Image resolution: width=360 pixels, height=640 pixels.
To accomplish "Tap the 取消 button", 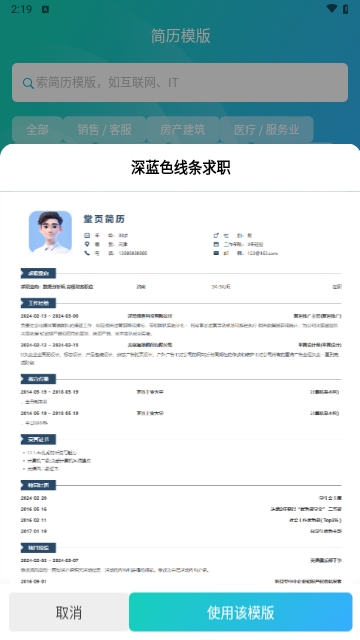I will pyautogui.click(x=69, y=612).
